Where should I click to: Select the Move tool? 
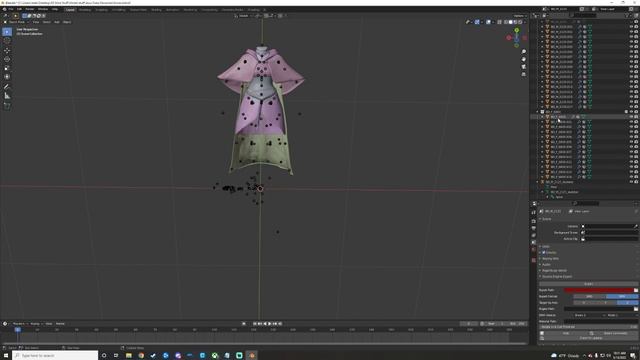pos(7,51)
